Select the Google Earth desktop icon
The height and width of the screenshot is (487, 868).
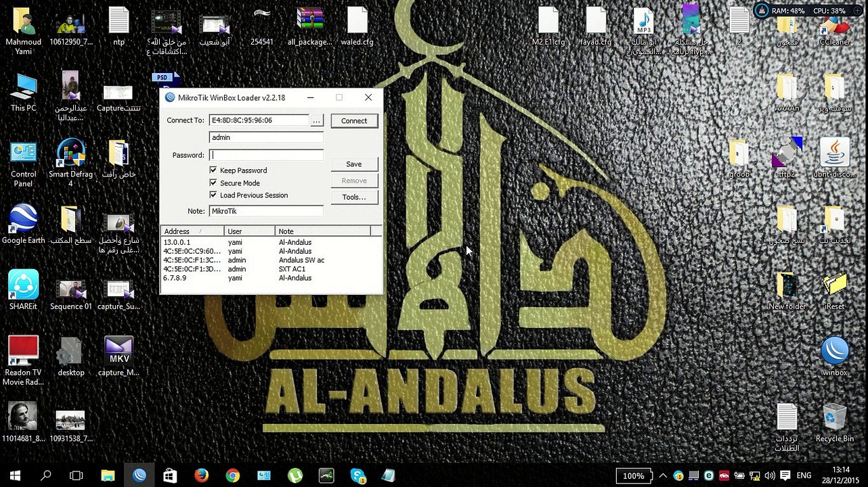(23, 224)
